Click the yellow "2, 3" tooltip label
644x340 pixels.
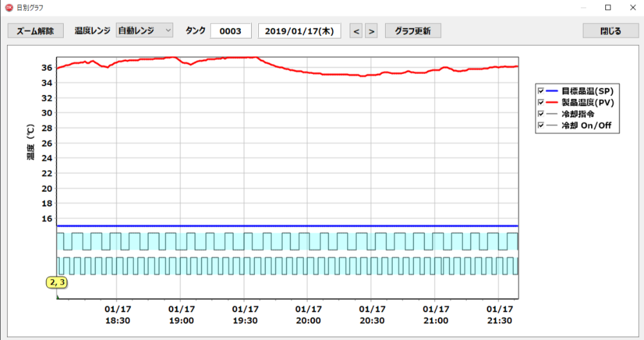(x=57, y=282)
